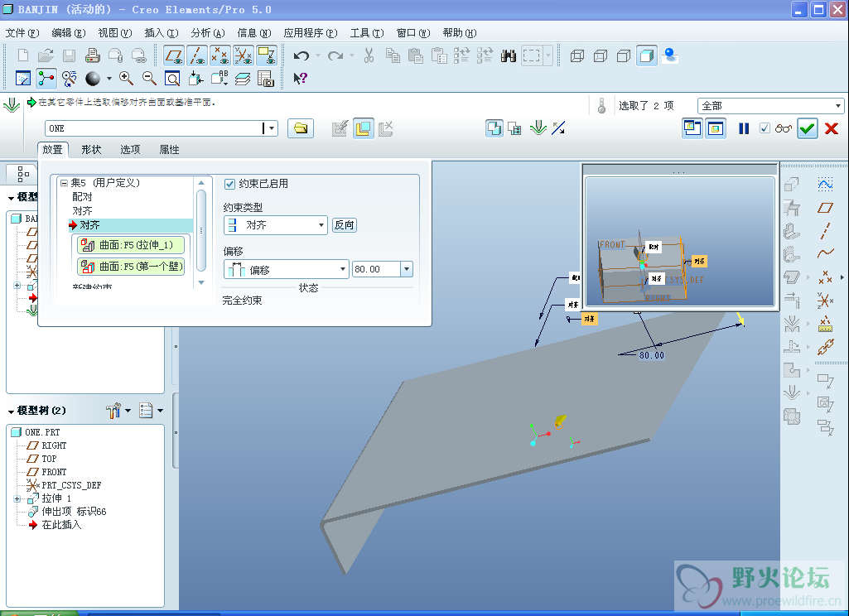Click the 反向 flip button
Viewport: 849px width, 616px height.
click(x=344, y=224)
